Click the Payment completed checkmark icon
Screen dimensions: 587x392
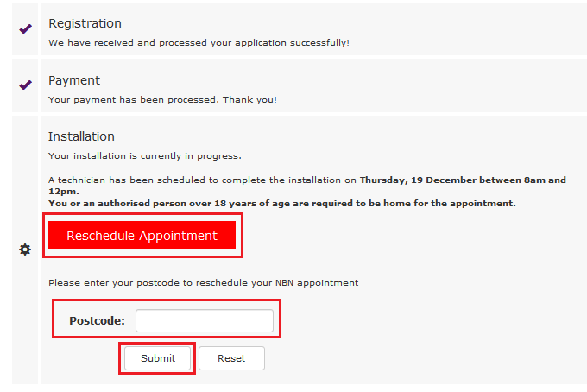(25, 85)
